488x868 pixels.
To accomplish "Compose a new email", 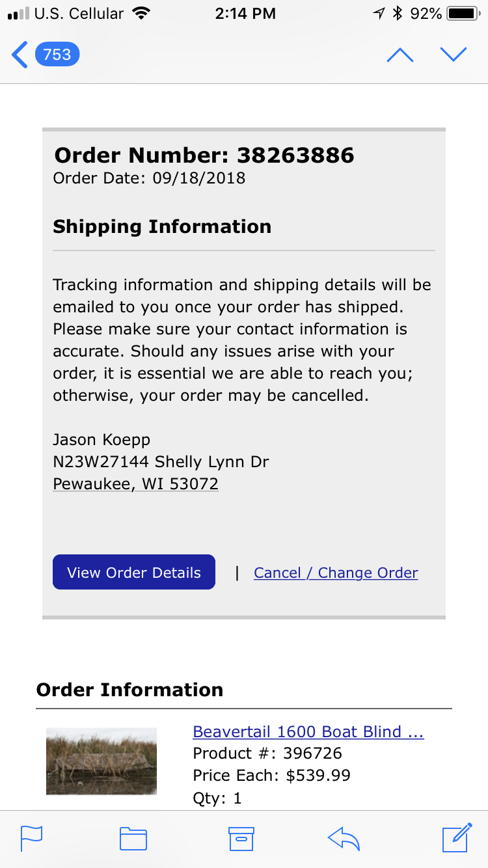I will click(x=457, y=837).
